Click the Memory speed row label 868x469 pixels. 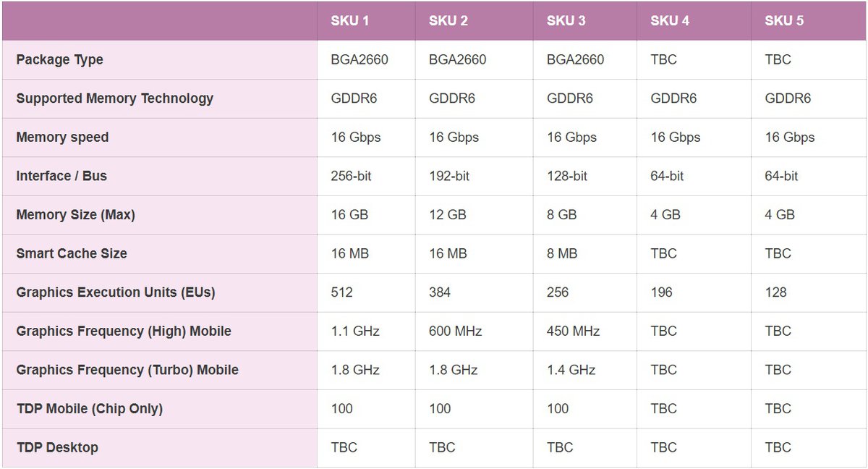pos(62,138)
